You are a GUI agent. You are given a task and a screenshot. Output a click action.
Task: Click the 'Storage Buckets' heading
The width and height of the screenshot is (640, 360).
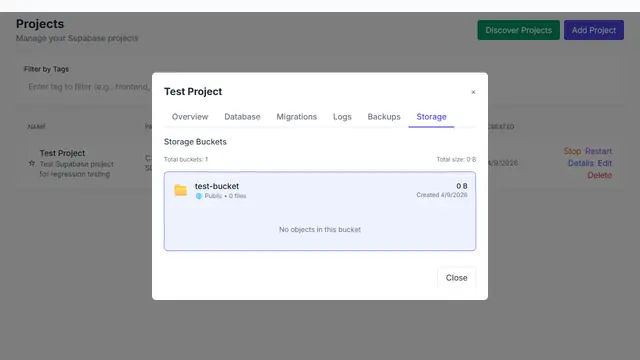(x=195, y=142)
